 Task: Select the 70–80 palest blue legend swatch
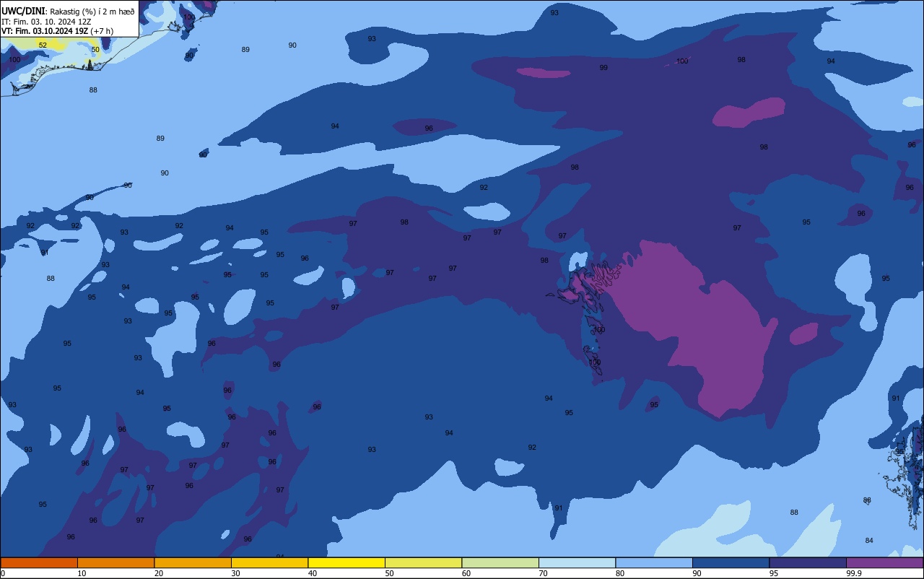577,563
